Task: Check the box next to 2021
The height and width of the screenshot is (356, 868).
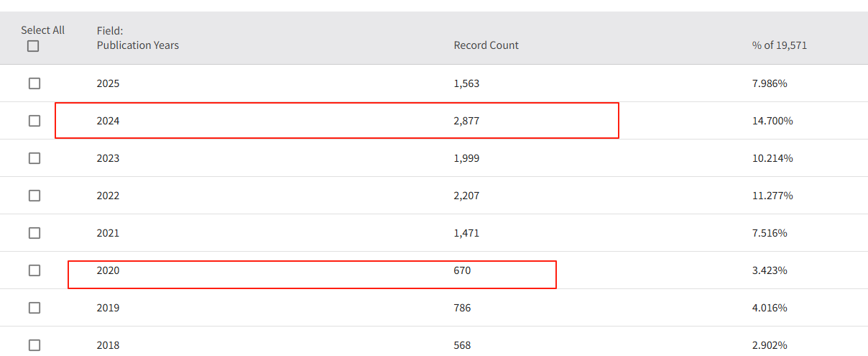Action: point(34,233)
